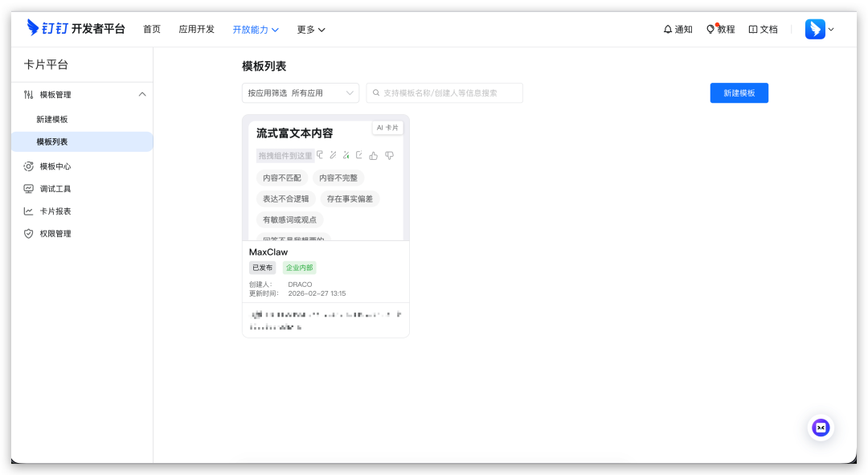Click the blue 新建模板 button
Viewport: 868px width, 475px height.
739,93
